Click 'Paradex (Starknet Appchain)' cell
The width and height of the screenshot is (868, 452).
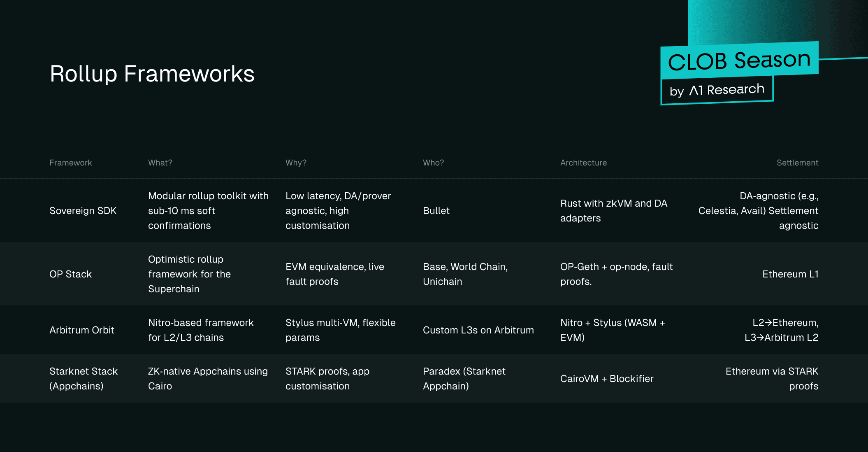pyautogui.click(x=464, y=379)
